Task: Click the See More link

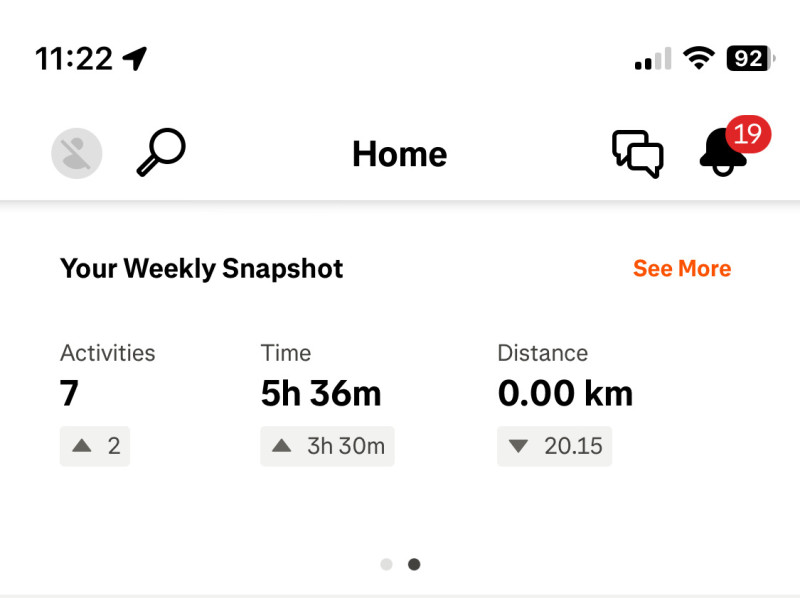Action: 682,268
